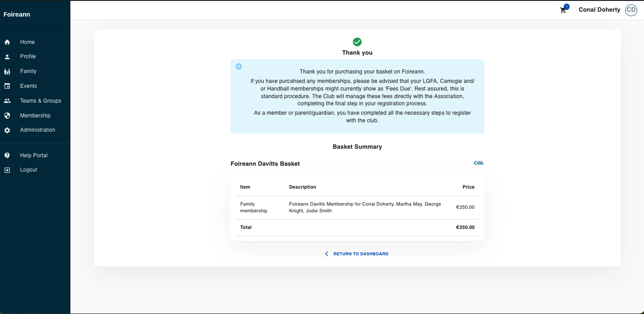The width and height of the screenshot is (644, 314).
Task: Click the Price column header
Action: [x=469, y=187]
